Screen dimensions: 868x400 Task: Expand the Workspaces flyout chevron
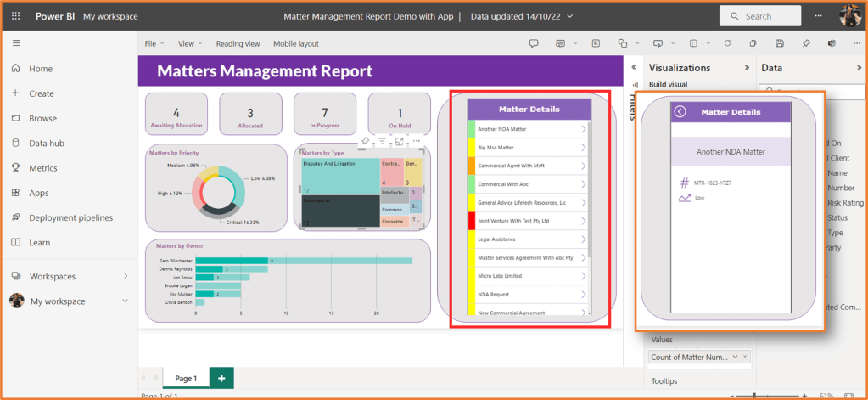(126, 276)
